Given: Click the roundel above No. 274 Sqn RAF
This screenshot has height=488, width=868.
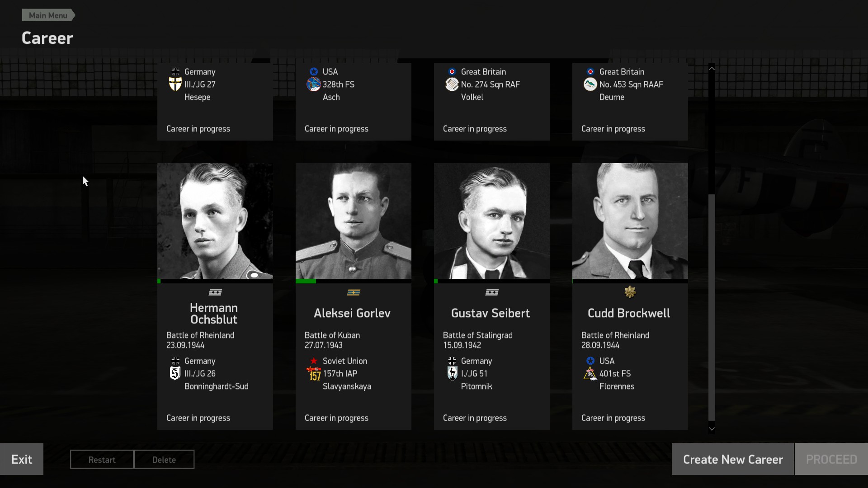Looking at the screenshot, I should click(452, 72).
